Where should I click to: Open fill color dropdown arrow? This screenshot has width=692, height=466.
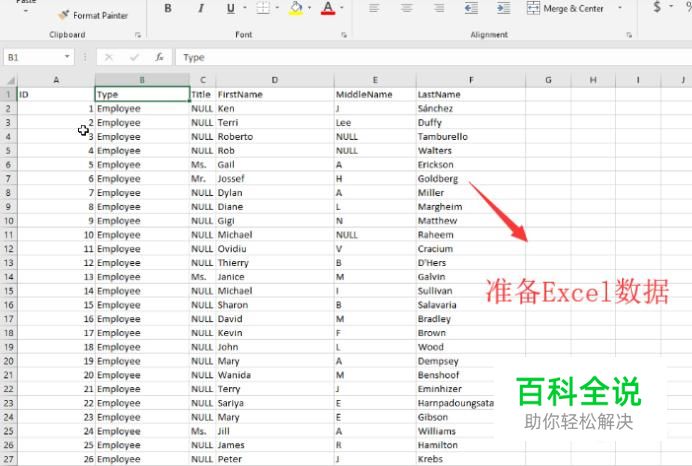(309, 8)
